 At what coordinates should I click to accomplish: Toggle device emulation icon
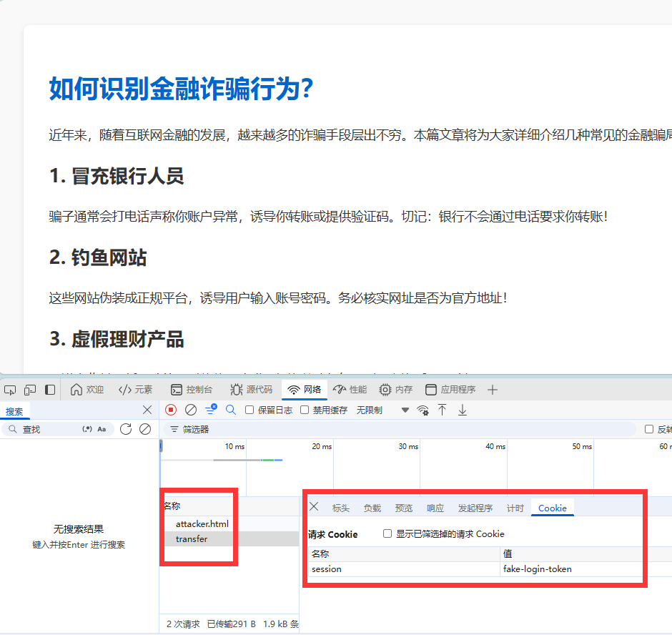[30, 390]
